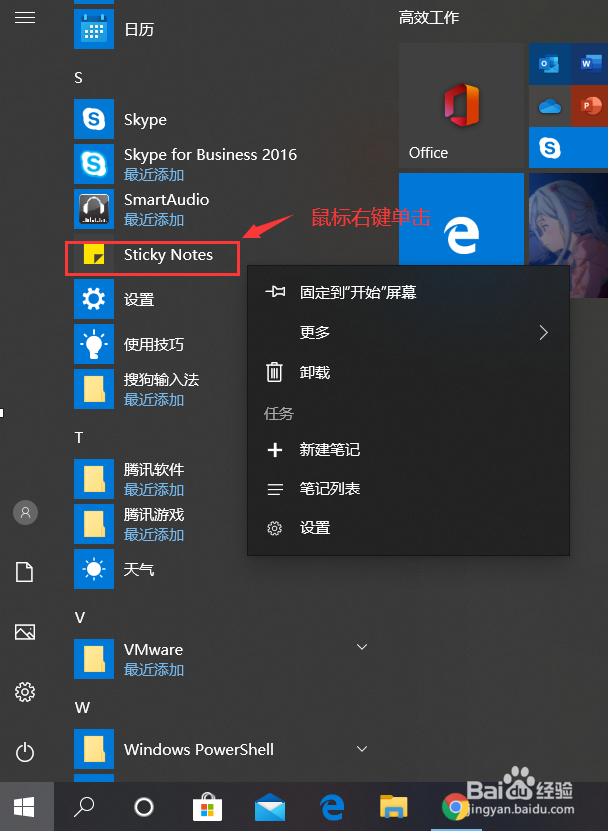The height and width of the screenshot is (831, 608).
Task: Open the Outlook small tile
Action: click(550, 64)
